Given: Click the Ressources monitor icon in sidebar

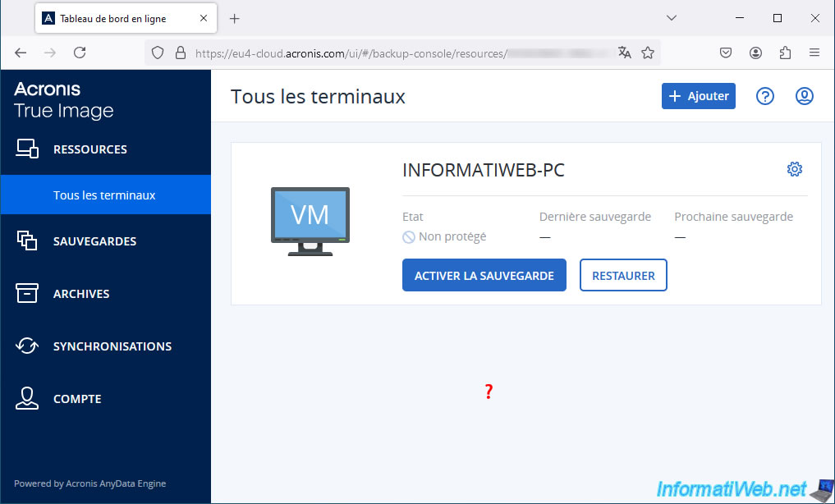Looking at the screenshot, I should click(x=27, y=149).
